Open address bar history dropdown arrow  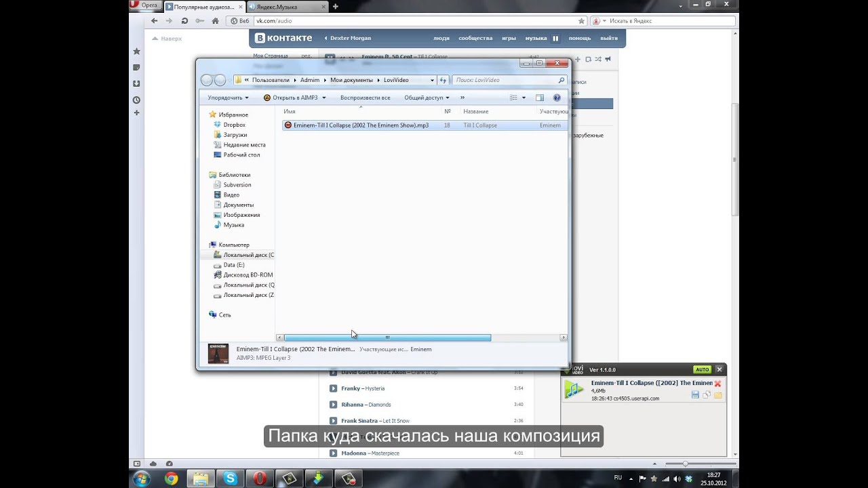point(432,80)
